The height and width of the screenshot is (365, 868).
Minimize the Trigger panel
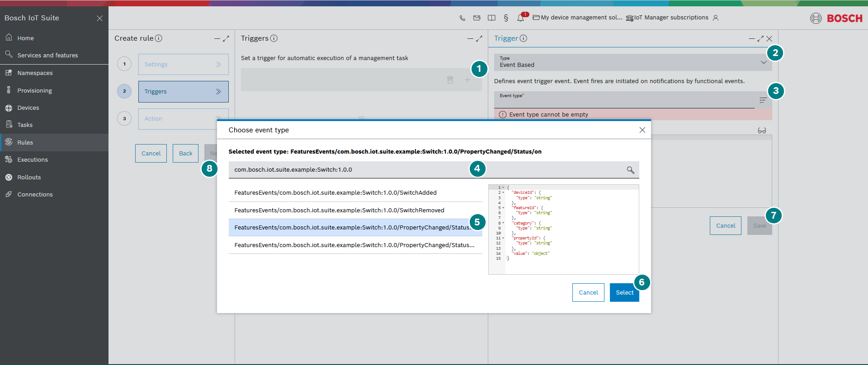pos(752,39)
